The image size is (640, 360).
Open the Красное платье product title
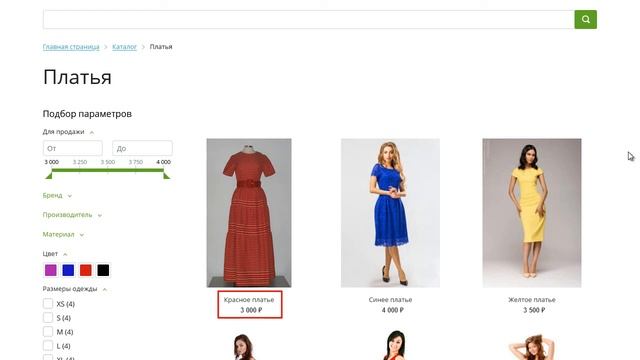pyautogui.click(x=249, y=300)
